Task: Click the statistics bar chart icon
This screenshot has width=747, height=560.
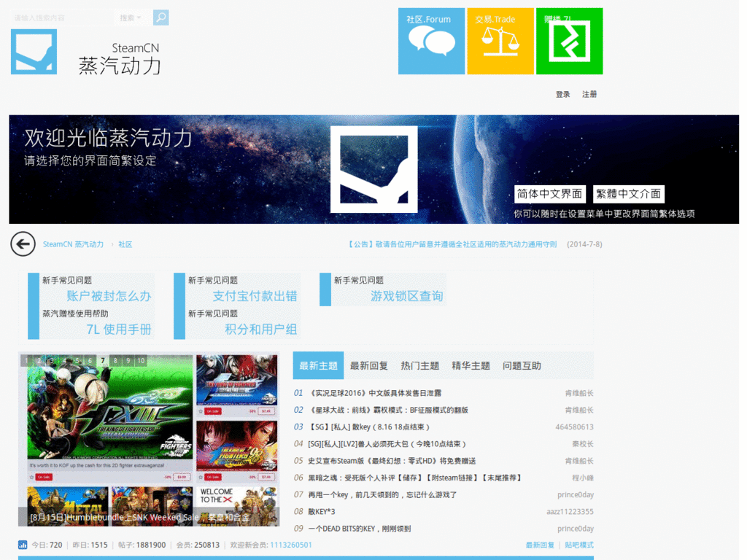Action: pyautogui.click(x=23, y=545)
